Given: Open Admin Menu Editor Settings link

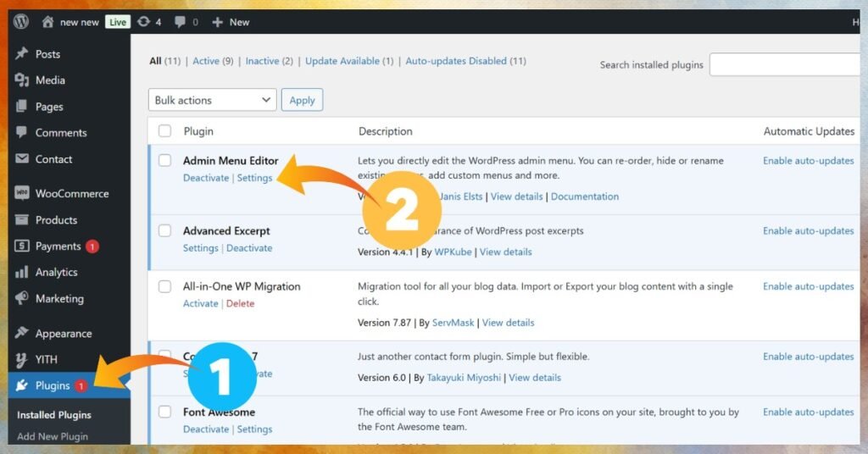Looking at the screenshot, I should [254, 178].
